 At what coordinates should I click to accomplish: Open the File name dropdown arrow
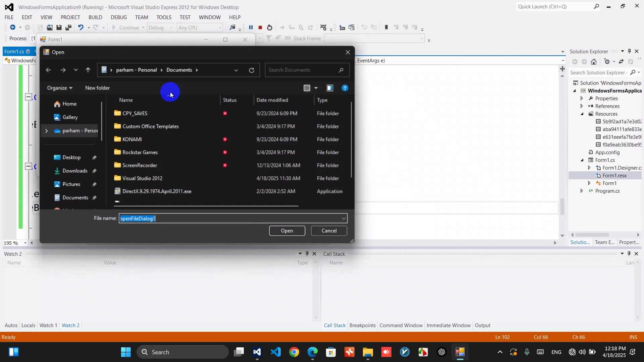(x=343, y=219)
